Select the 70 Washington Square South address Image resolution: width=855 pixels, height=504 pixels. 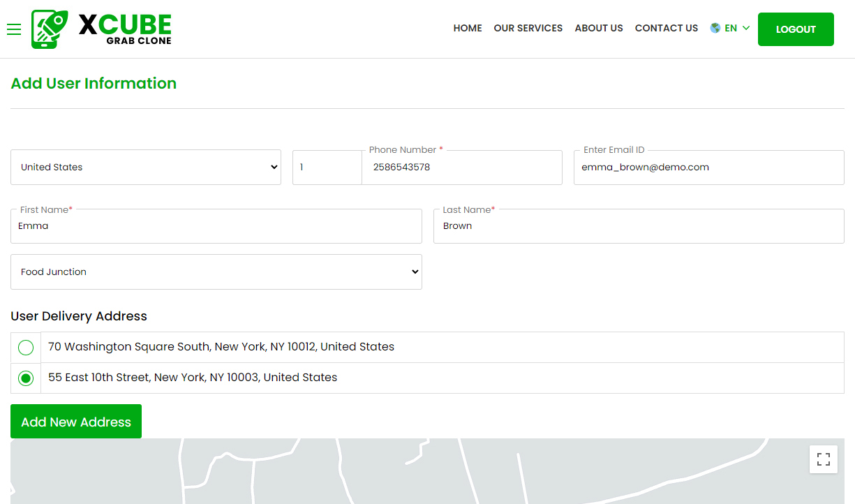tap(25, 347)
